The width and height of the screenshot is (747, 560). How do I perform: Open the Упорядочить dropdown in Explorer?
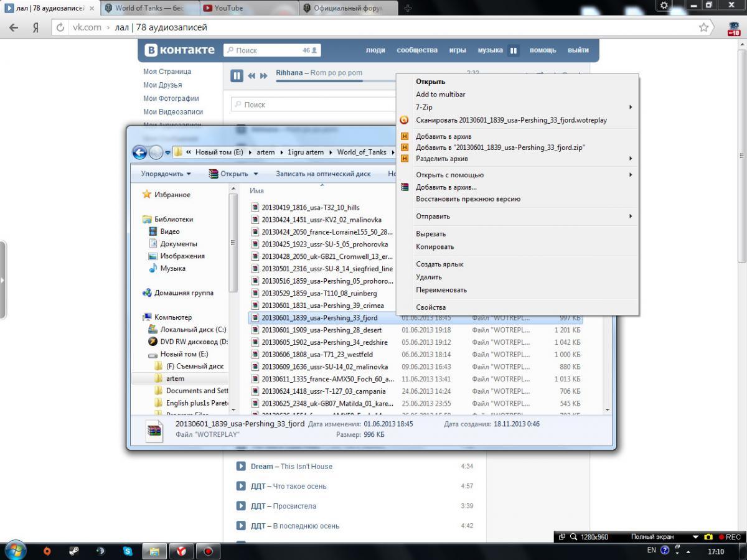(x=166, y=174)
